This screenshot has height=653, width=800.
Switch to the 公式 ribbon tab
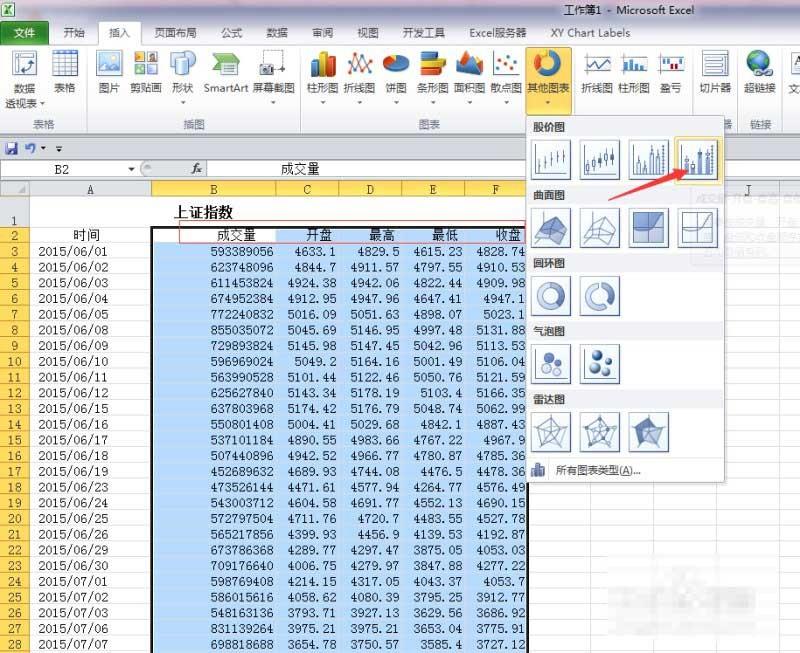point(231,32)
